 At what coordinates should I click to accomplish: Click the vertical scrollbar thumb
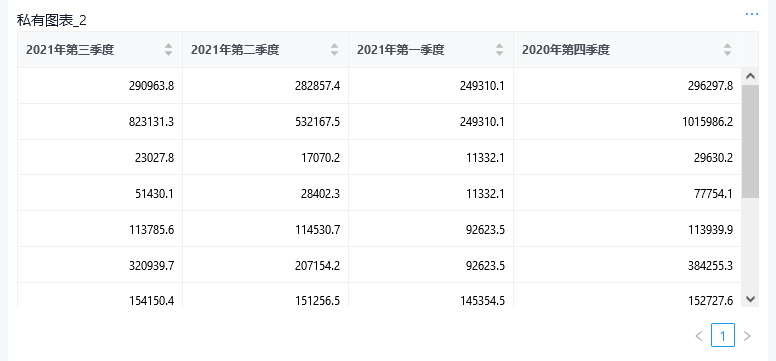tap(750, 141)
